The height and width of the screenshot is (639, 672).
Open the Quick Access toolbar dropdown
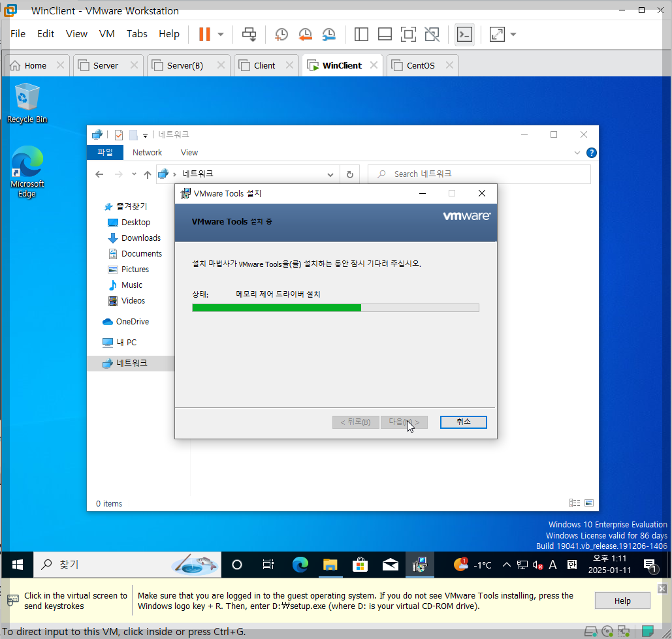point(145,135)
